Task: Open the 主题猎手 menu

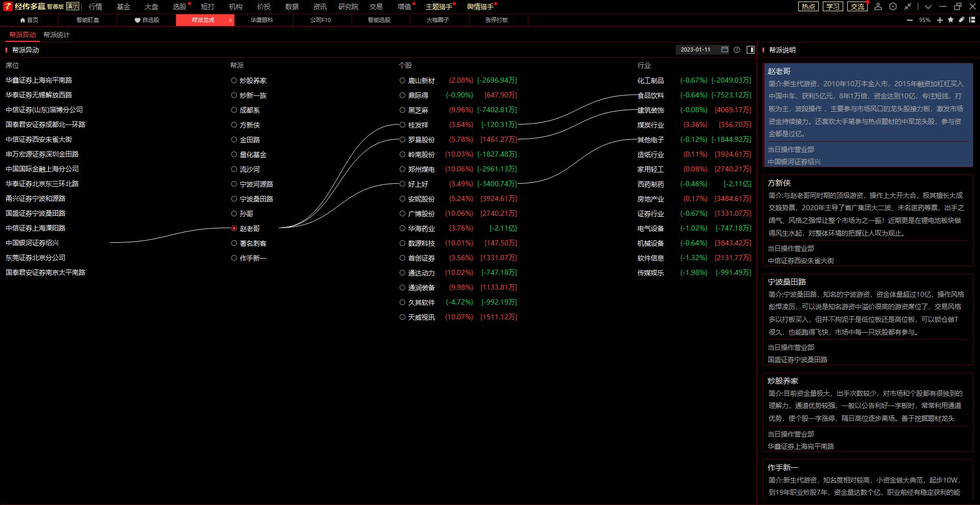Action: [439, 7]
